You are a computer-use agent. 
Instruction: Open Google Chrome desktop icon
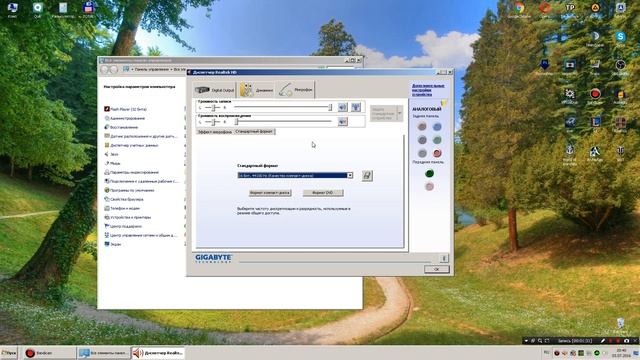(519, 10)
